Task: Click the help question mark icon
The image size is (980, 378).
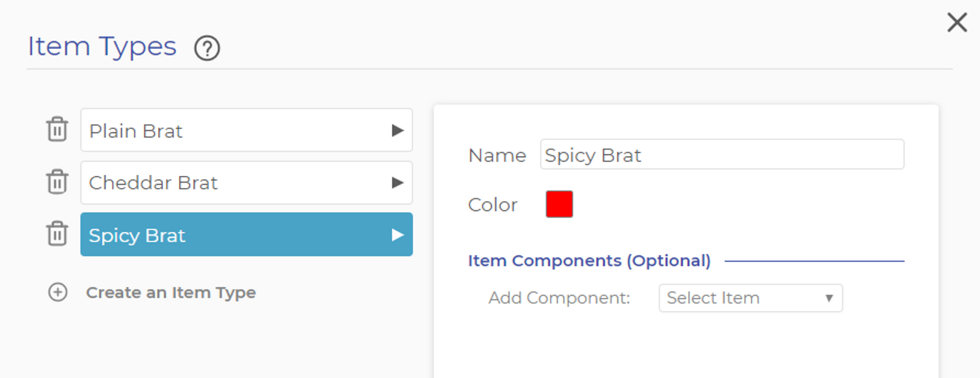Action: 207,48
